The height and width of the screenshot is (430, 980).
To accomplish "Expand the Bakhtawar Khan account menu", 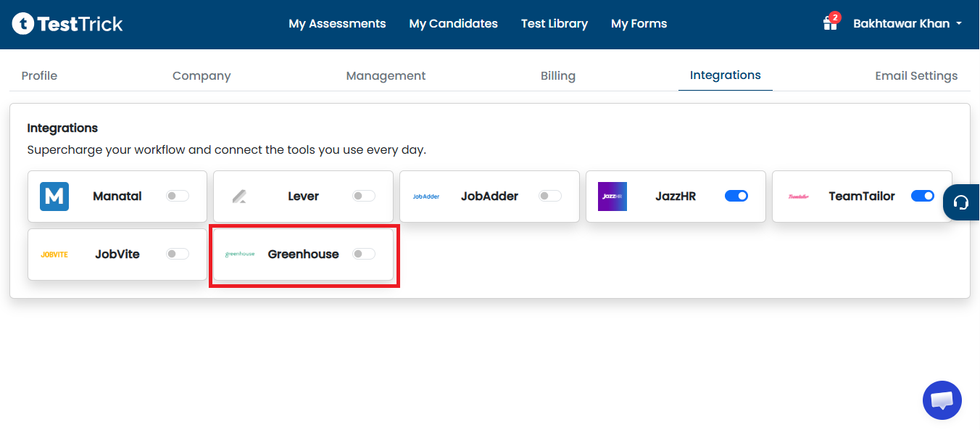I will click(x=908, y=24).
